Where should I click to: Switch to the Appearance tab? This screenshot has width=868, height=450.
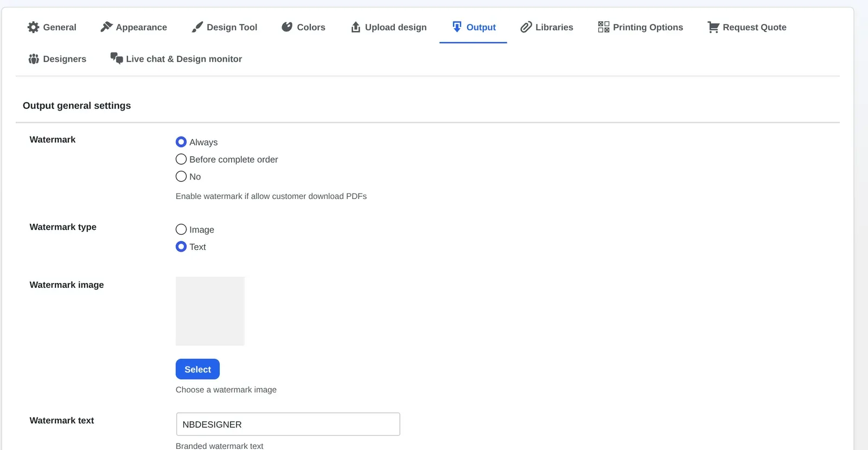click(134, 27)
